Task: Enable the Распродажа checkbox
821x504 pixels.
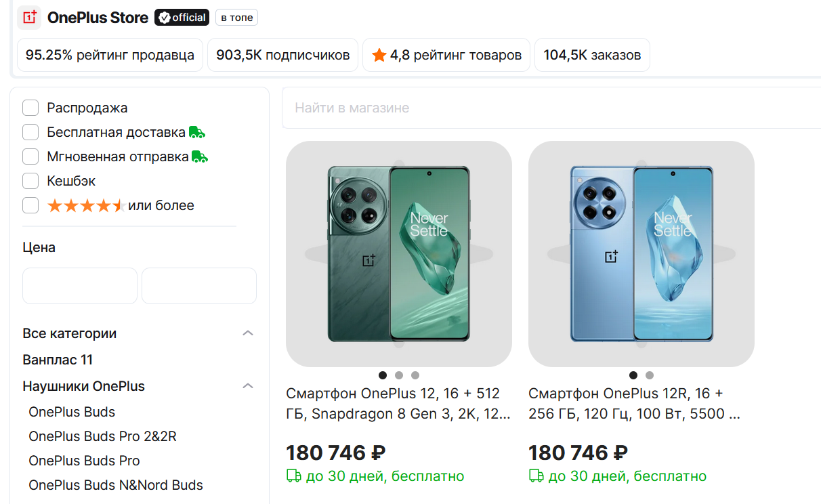Action: click(30, 108)
